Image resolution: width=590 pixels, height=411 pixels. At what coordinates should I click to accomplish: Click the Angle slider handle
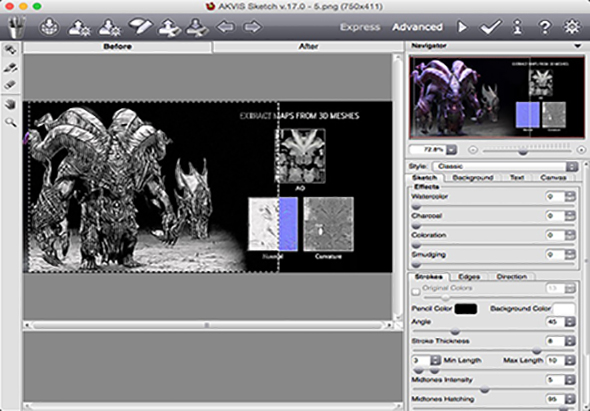point(455,332)
